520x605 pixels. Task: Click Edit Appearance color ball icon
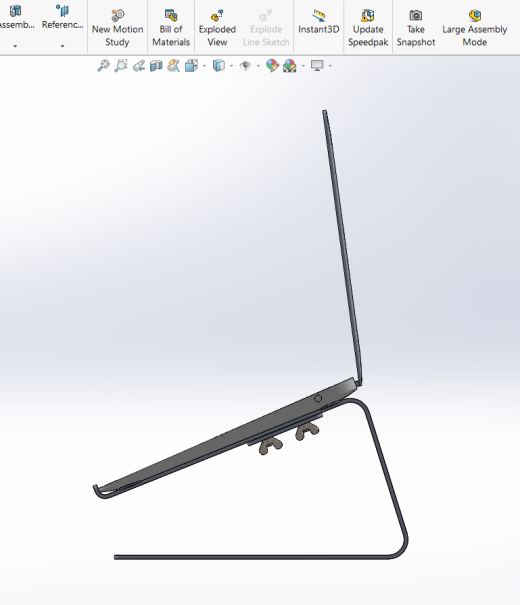[272, 66]
